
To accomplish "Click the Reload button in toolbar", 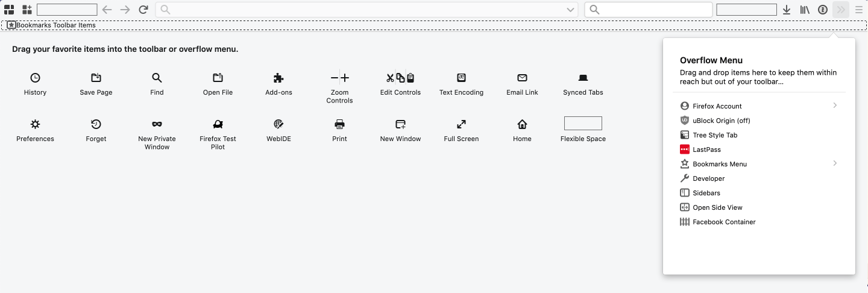I will [143, 10].
